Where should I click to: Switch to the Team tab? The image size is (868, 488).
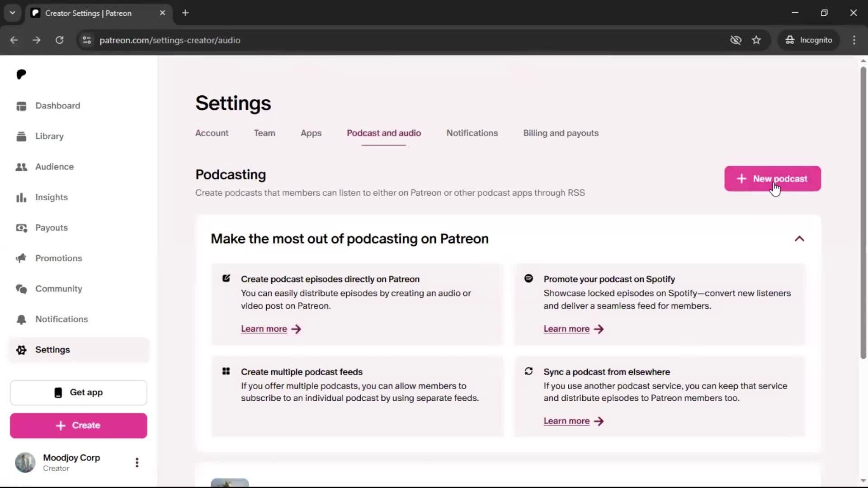tap(264, 133)
